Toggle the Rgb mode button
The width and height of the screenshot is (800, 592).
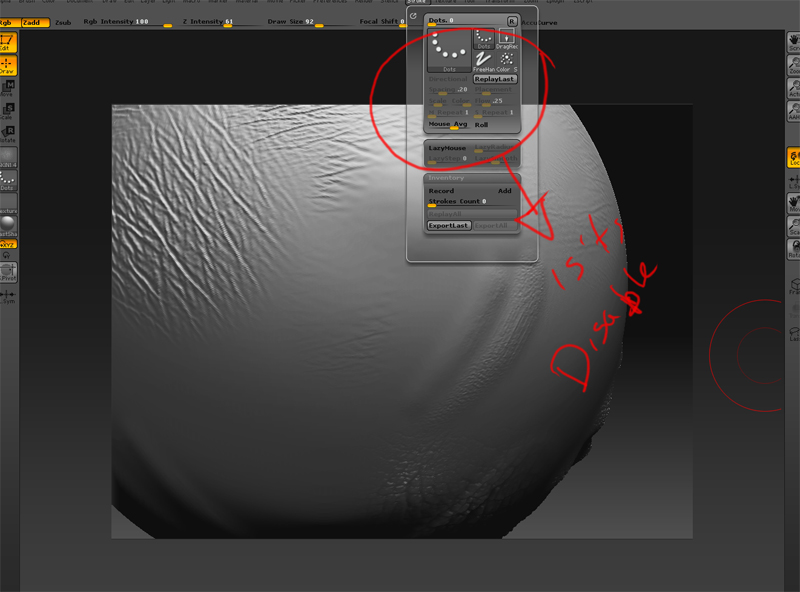click(x=10, y=22)
